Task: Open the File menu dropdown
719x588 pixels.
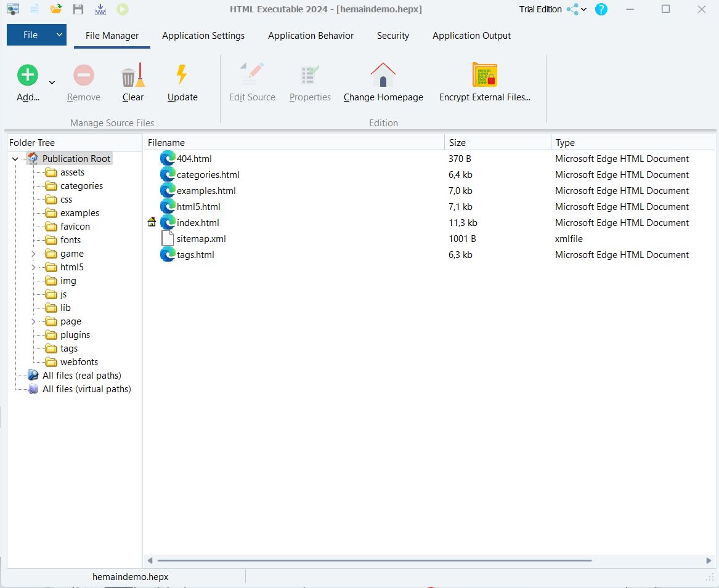Action: (x=36, y=35)
